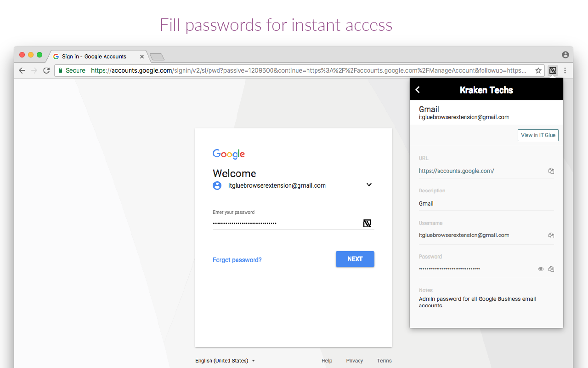Copy the URL using its copy icon
Viewport: 588px width, 368px height.
click(551, 171)
